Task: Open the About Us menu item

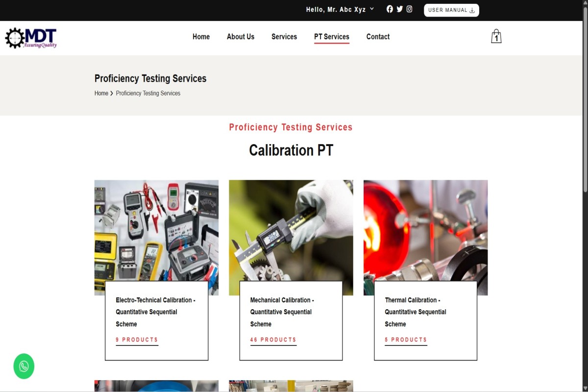Action: pyautogui.click(x=241, y=37)
